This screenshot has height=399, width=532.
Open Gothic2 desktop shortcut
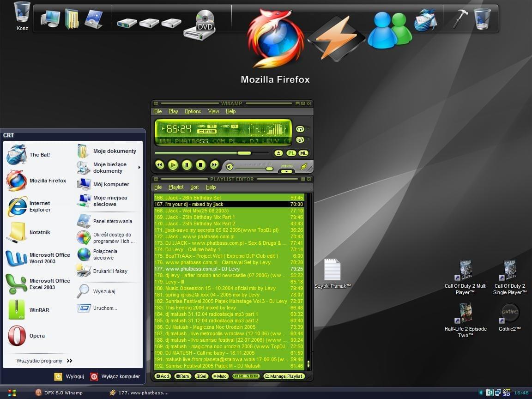(510, 318)
